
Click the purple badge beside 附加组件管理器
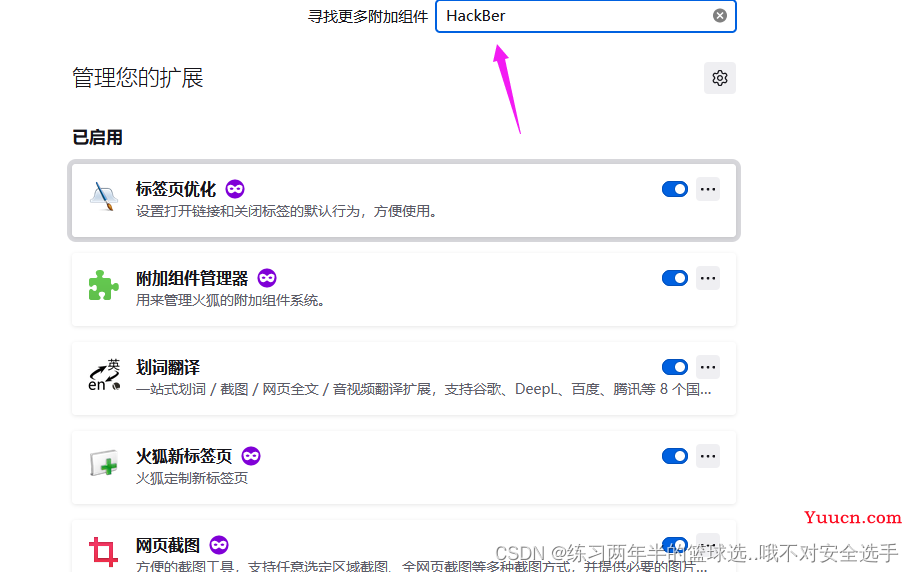[x=267, y=278]
